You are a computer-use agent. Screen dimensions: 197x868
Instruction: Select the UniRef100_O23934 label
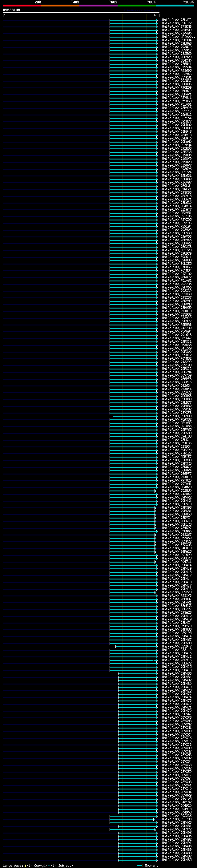click(x=177, y=446)
